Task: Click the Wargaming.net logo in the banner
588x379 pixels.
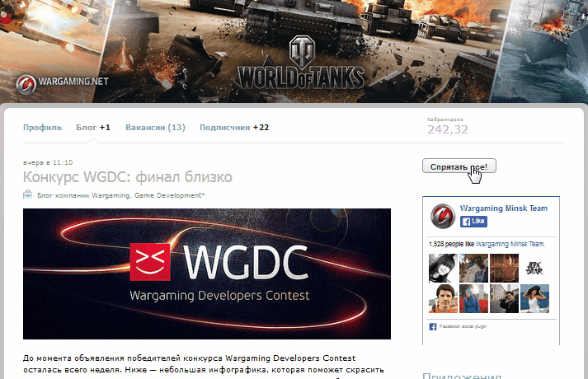Action: 62,83
